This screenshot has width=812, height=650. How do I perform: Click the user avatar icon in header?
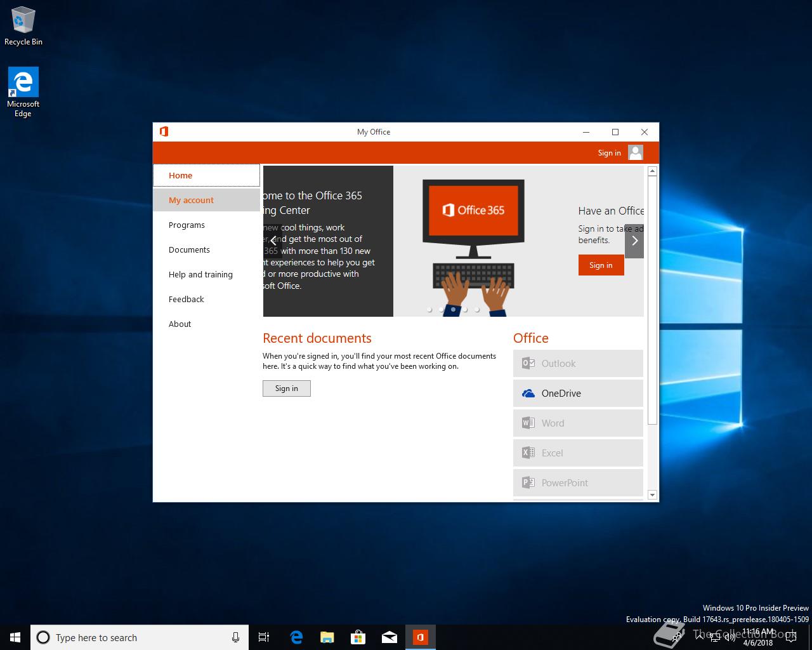(x=636, y=152)
